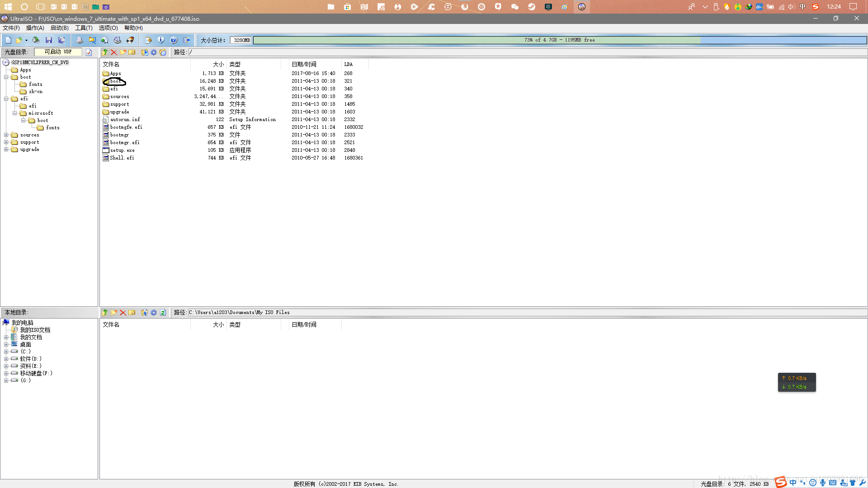This screenshot has height=488, width=868.
Task: Click the blue question mark Help icon
Action: point(174,40)
